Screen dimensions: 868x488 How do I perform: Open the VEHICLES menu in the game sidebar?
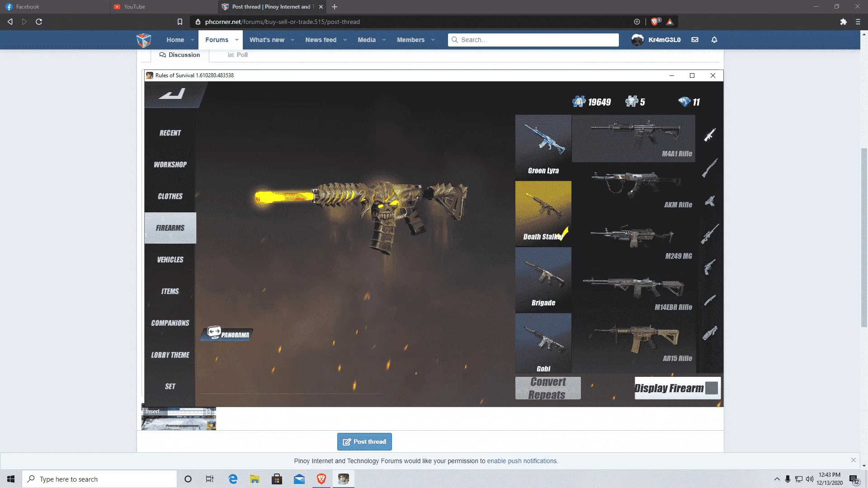(170, 260)
